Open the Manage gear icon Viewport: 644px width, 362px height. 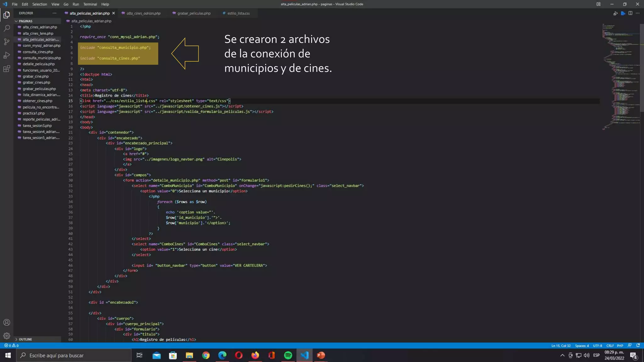point(7,336)
